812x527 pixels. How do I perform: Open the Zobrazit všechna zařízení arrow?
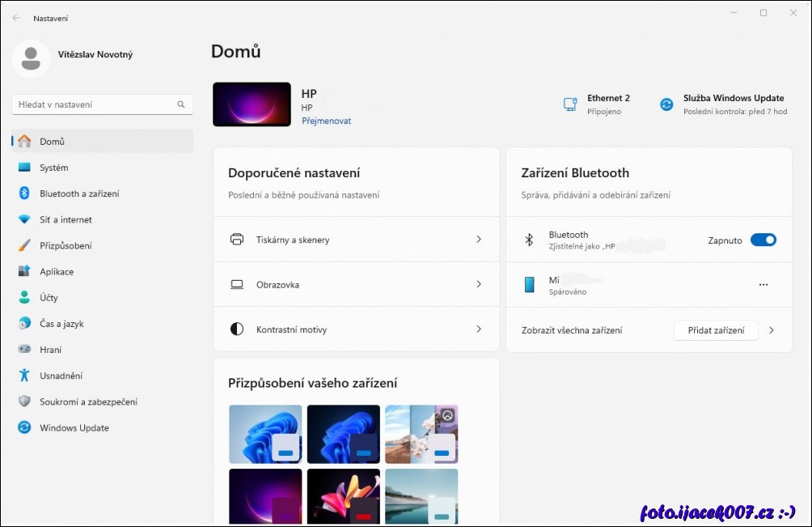point(772,330)
